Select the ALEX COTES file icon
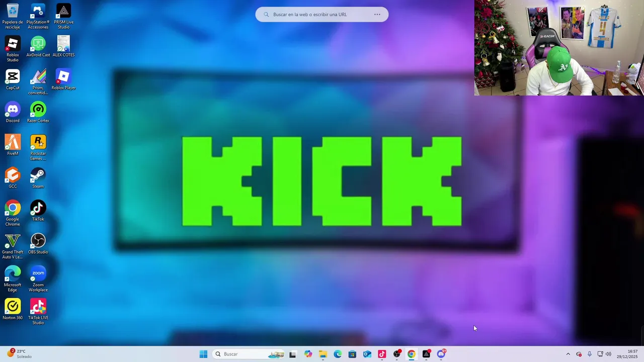 point(63,47)
